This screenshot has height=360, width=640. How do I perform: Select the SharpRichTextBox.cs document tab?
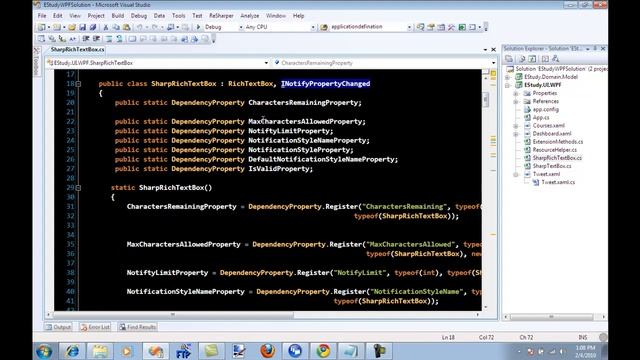coord(77,49)
